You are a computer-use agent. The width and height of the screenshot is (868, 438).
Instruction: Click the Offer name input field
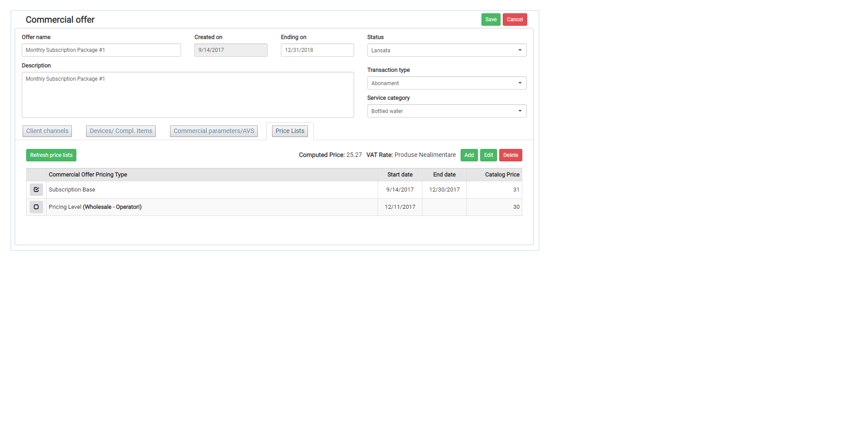pos(101,50)
